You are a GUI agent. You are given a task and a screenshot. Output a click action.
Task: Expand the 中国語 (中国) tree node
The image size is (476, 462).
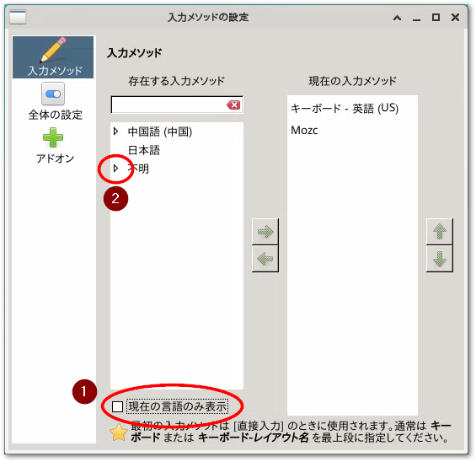coord(115,132)
